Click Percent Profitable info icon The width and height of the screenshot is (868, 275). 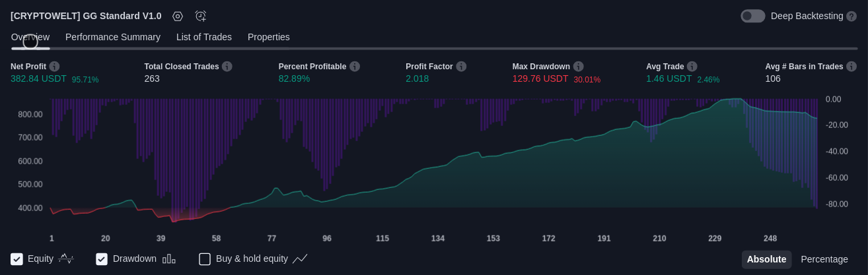[x=355, y=67]
